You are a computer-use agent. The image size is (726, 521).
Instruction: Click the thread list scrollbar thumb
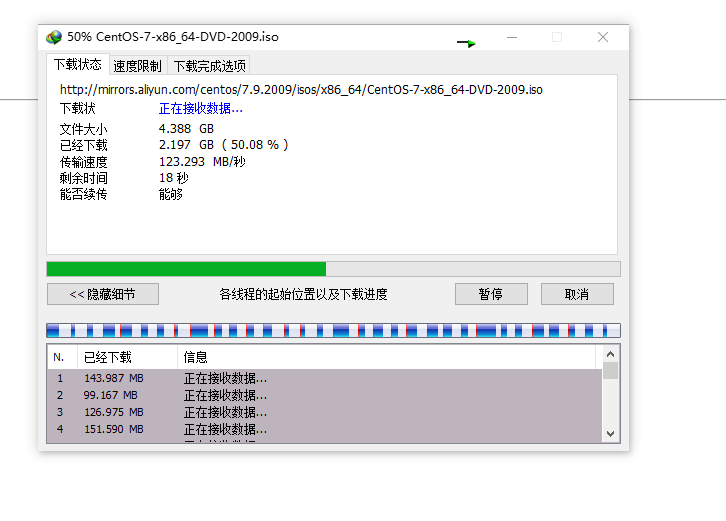coord(611,370)
